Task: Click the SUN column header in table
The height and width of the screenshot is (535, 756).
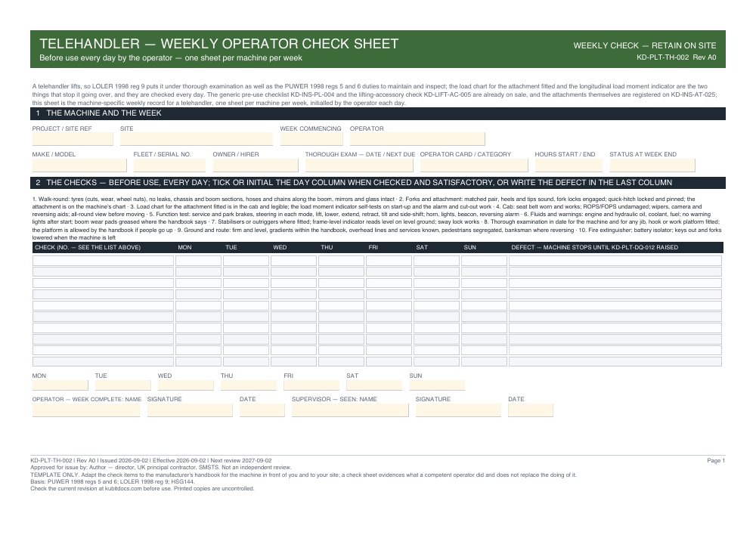Action: (470, 247)
